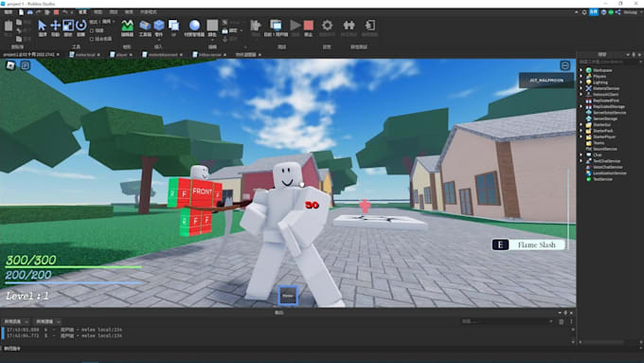The image size is (644, 363).
Task: Click the player name badge in viewport corner
Action: [546, 81]
